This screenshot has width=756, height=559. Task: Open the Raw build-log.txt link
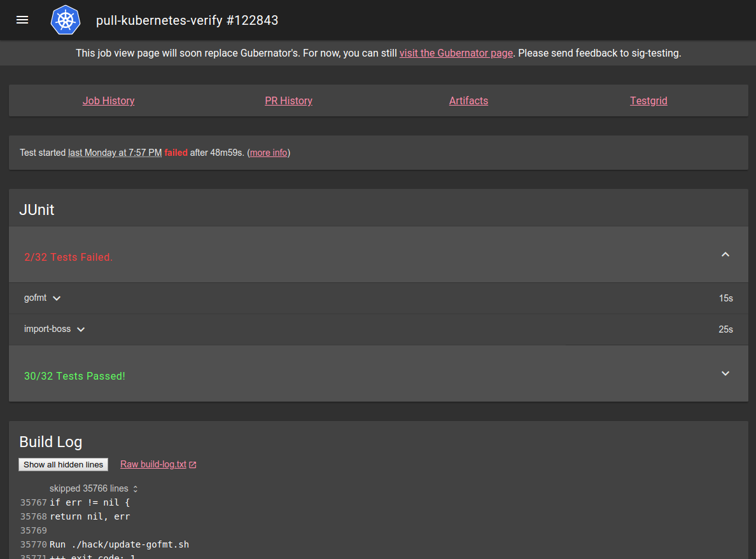pyautogui.click(x=153, y=464)
